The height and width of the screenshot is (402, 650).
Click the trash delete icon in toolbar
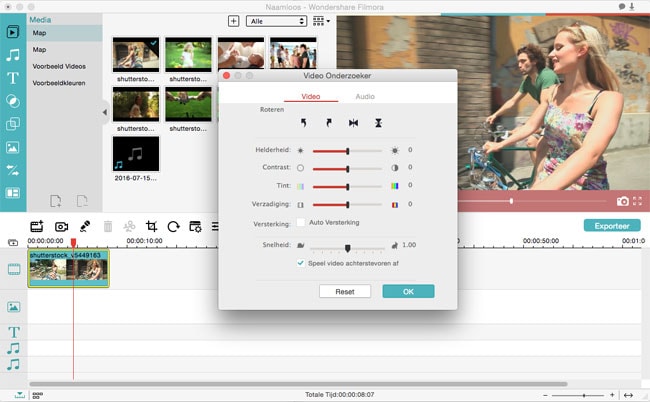108,226
